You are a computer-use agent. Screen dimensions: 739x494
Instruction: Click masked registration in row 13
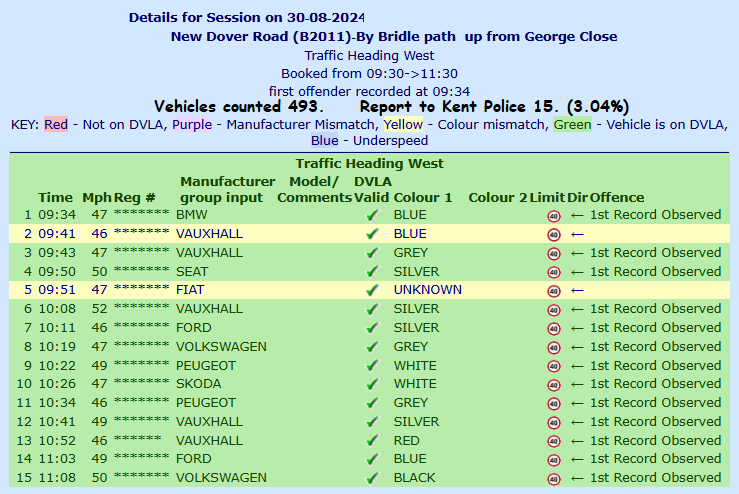pos(138,439)
